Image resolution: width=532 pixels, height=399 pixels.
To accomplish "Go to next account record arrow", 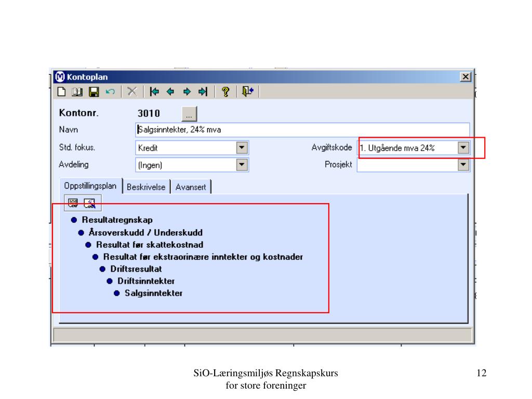I will pyautogui.click(x=187, y=92).
